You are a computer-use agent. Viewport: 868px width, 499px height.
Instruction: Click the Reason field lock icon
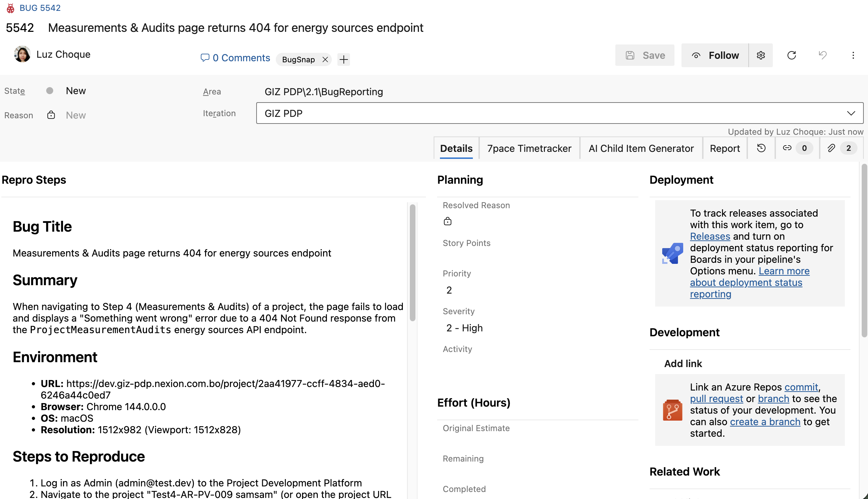pos(51,115)
